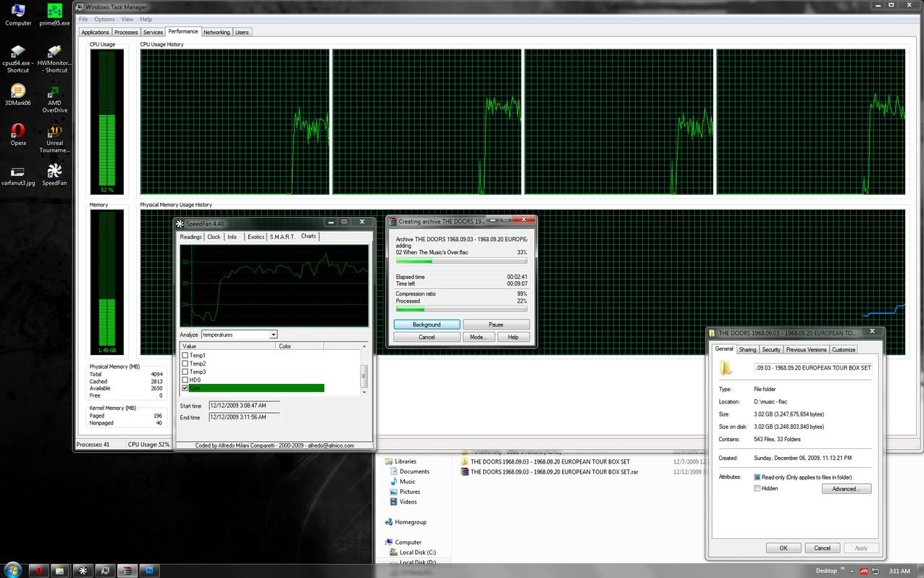The width and height of the screenshot is (924, 578).
Task: Open the SpeedFan desktop shortcut
Action: tap(54, 171)
